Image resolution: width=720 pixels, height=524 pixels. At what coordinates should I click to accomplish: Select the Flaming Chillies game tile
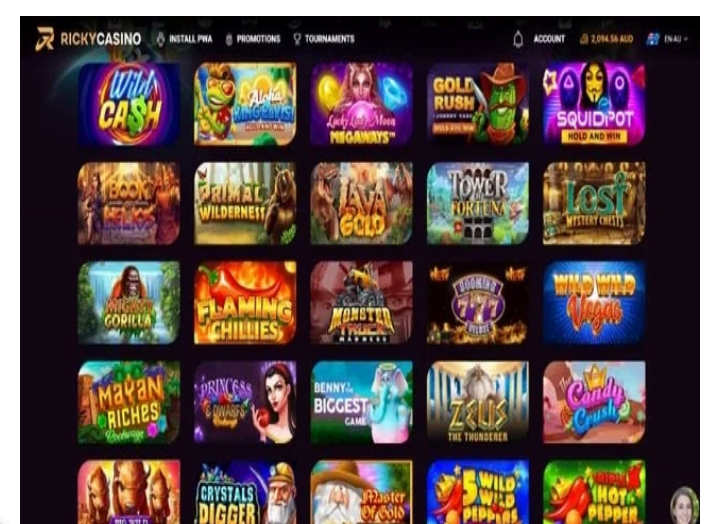tap(245, 303)
